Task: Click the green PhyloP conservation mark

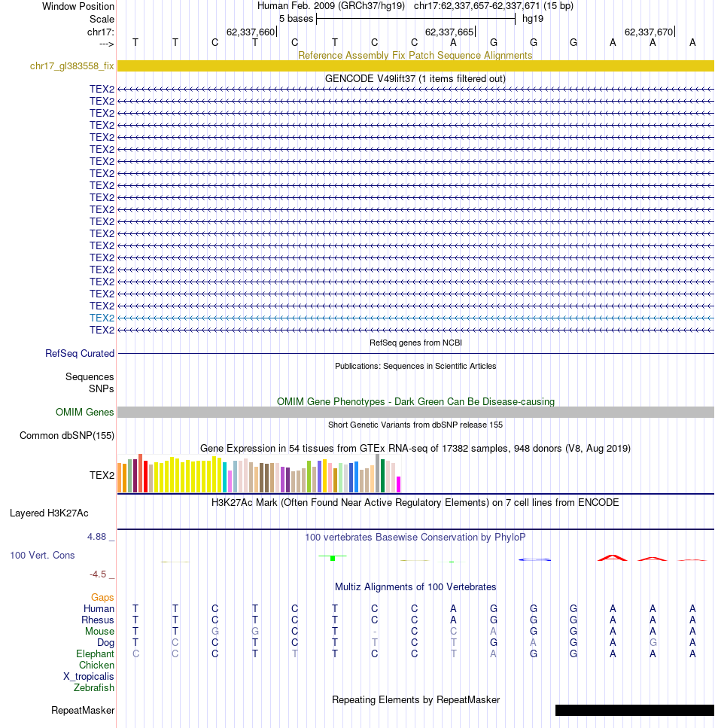Action: [x=333, y=557]
